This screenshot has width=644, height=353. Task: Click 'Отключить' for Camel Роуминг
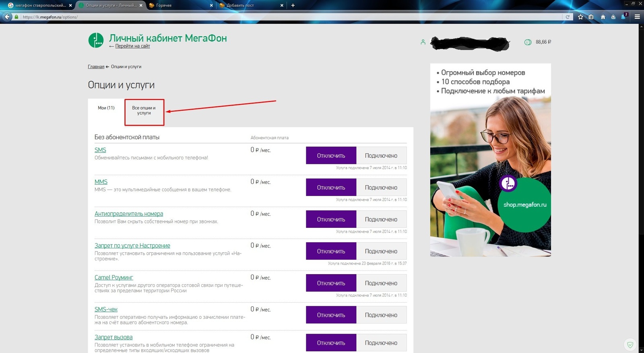click(x=331, y=283)
